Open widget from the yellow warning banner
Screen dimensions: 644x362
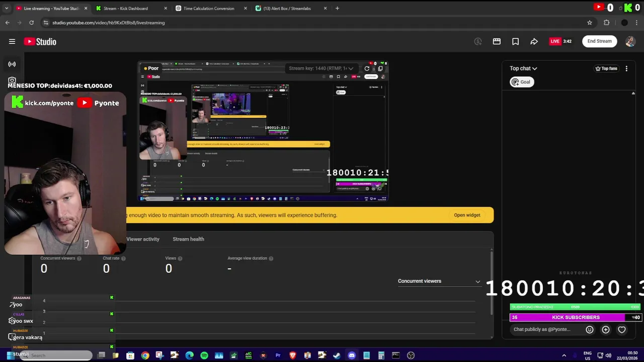click(467, 215)
